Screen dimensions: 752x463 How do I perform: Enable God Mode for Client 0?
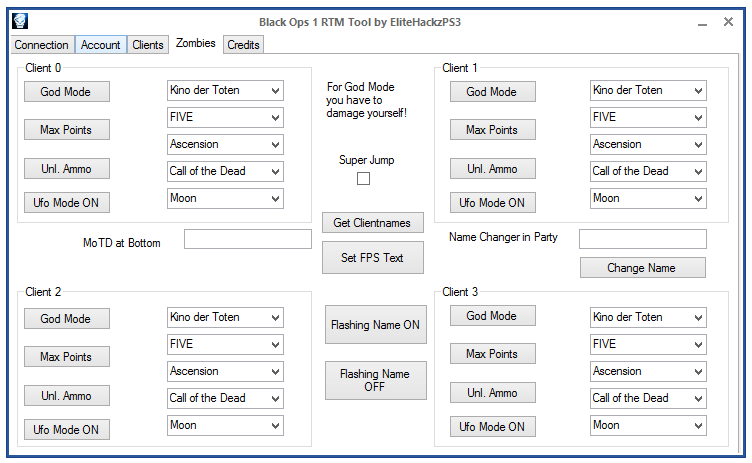tap(67, 91)
